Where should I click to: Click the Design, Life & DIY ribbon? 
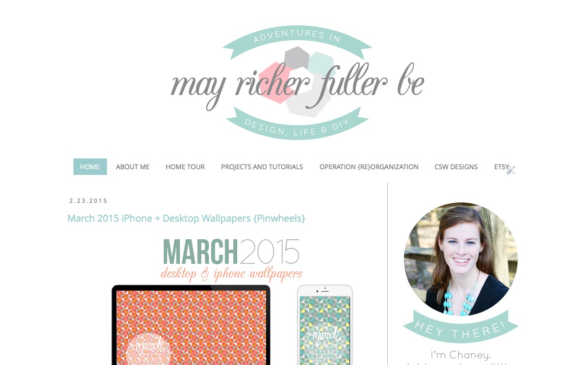[297, 124]
